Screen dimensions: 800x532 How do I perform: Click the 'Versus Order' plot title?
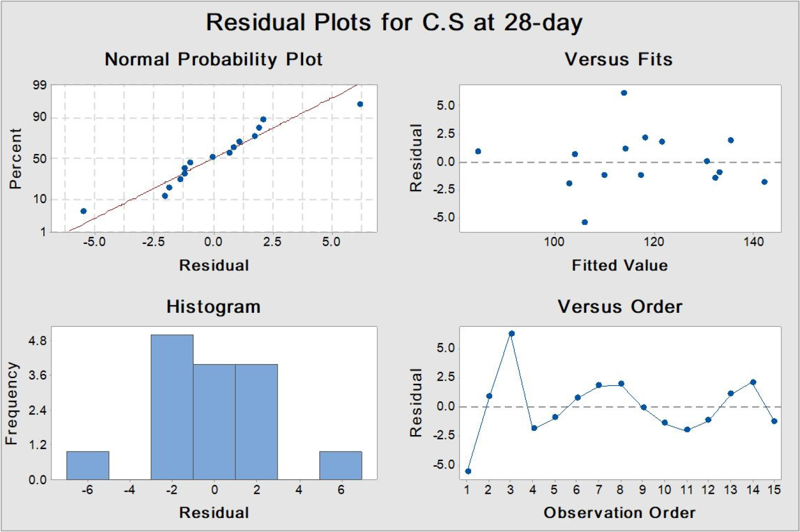(619, 307)
